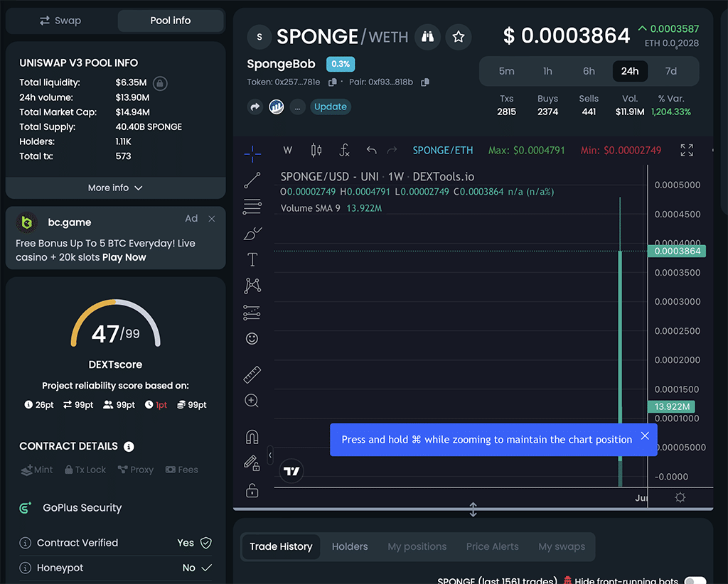Click the Contract Verified info icon

(25, 543)
